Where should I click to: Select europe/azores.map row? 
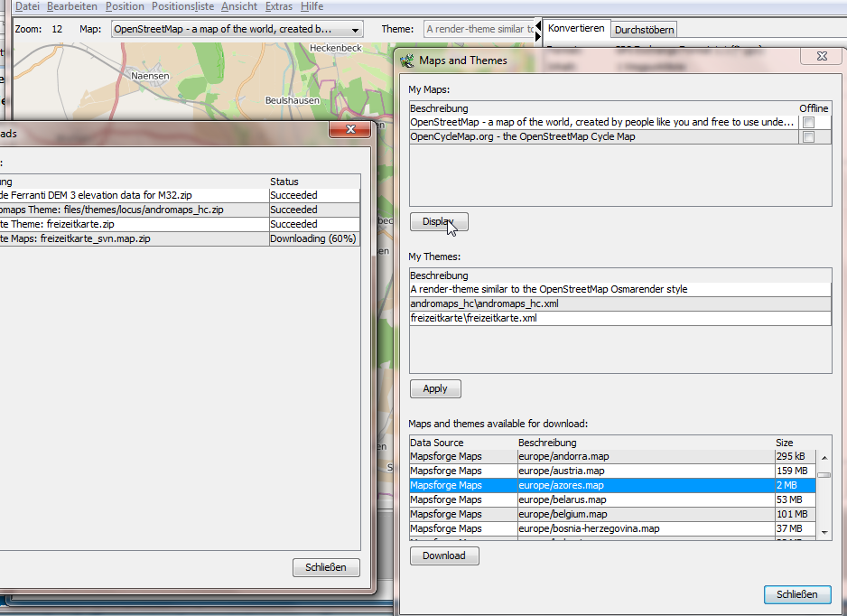[x=612, y=485]
